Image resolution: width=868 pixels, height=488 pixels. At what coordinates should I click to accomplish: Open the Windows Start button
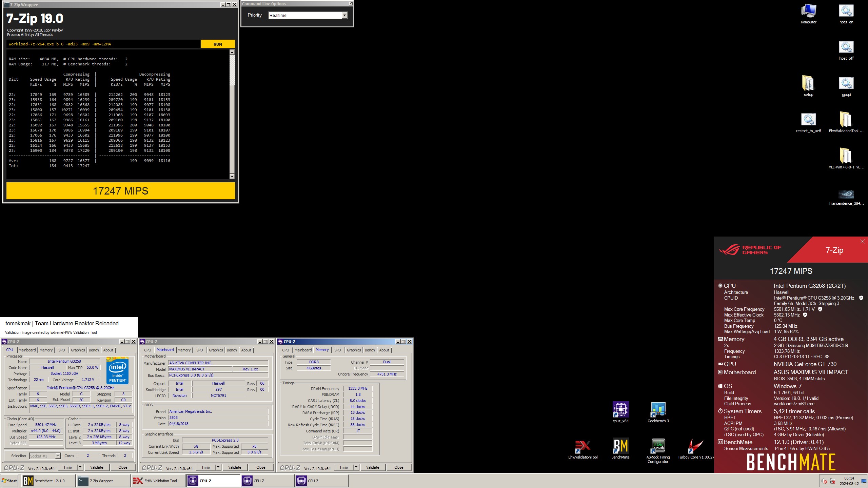9,481
